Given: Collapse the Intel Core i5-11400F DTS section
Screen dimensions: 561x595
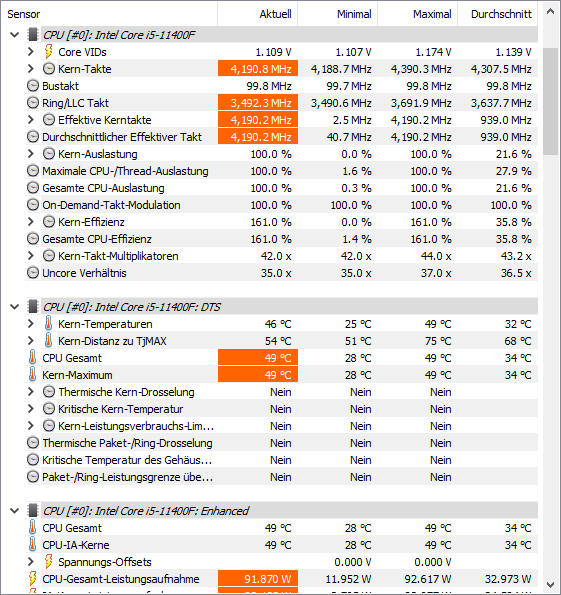Looking at the screenshot, I should coord(14,307).
